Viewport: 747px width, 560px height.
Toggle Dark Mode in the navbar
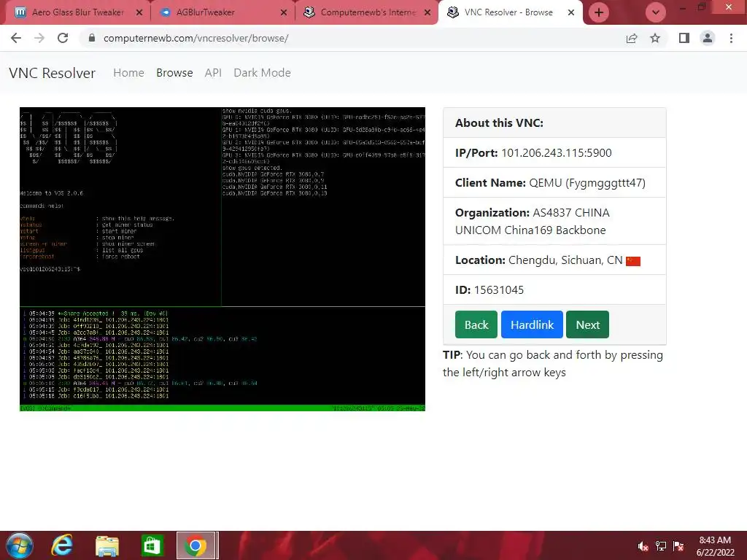click(x=262, y=73)
